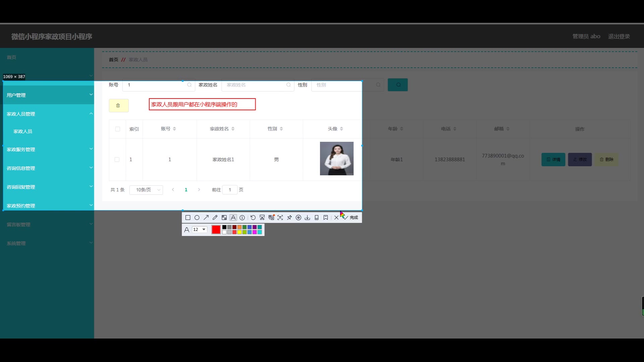The width and height of the screenshot is (644, 362).
Task: Sort table by 账号 column
Action: point(174,129)
